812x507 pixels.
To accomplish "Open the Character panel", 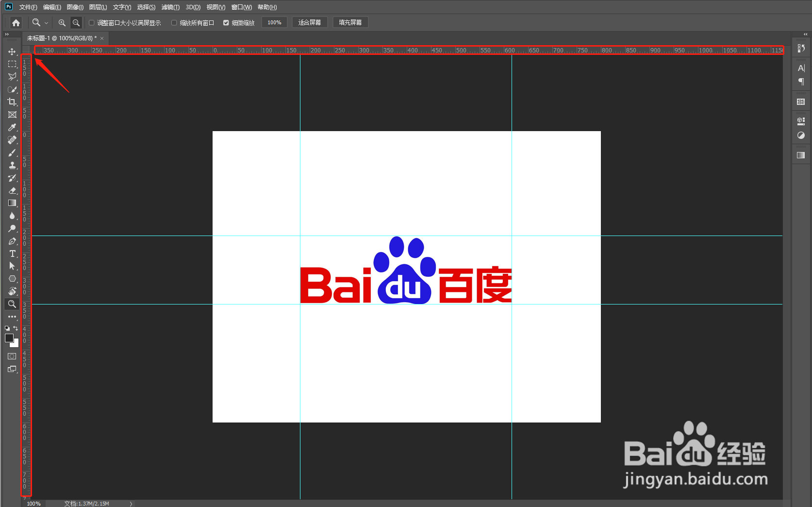I will pos(801,68).
